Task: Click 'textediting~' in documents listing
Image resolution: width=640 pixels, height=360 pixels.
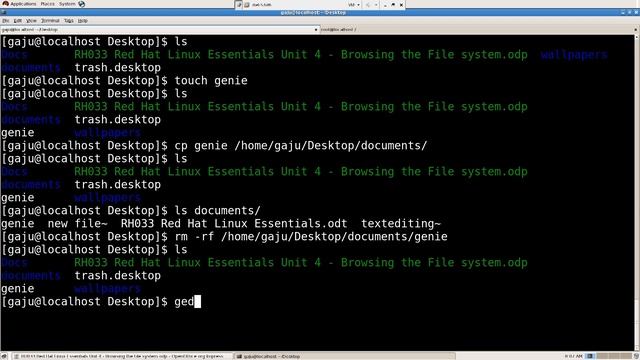Action: point(401,224)
